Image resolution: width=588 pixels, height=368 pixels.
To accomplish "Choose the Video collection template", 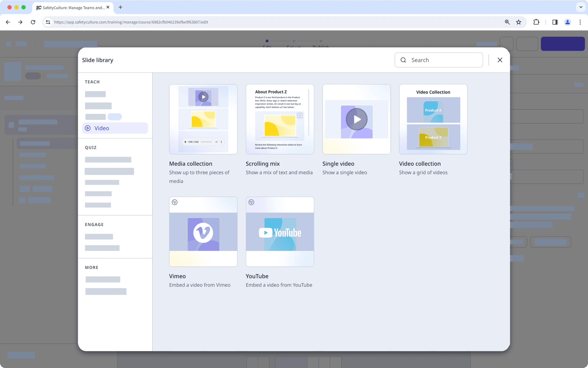I will coord(433,119).
